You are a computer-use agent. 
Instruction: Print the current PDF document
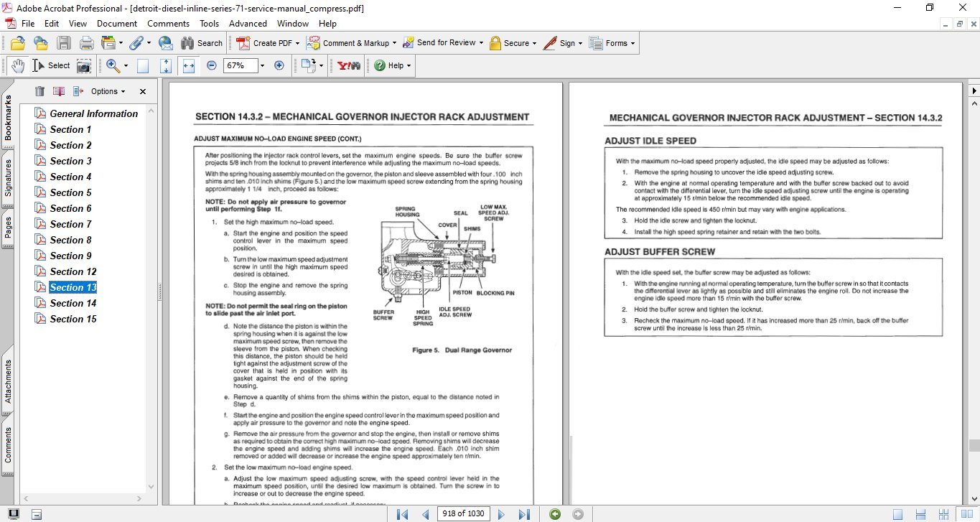pos(86,42)
